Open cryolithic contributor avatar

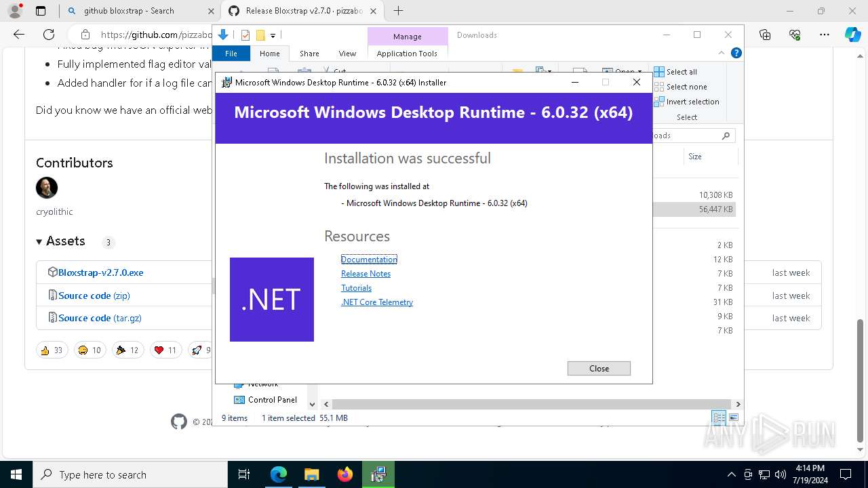(47, 188)
